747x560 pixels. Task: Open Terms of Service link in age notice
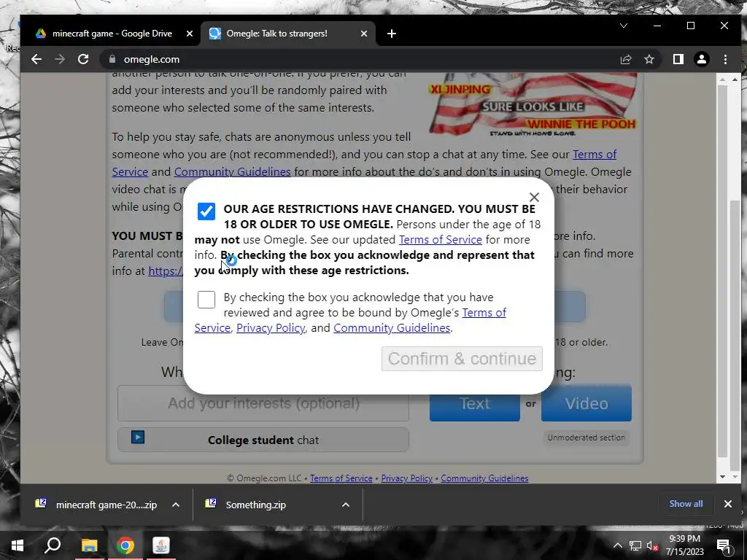[x=440, y=239]
